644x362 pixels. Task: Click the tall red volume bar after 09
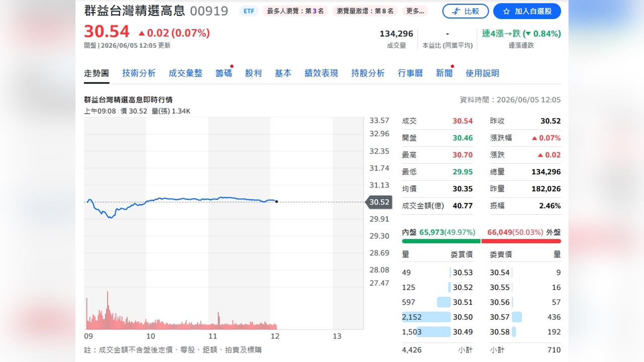point(107,310)
